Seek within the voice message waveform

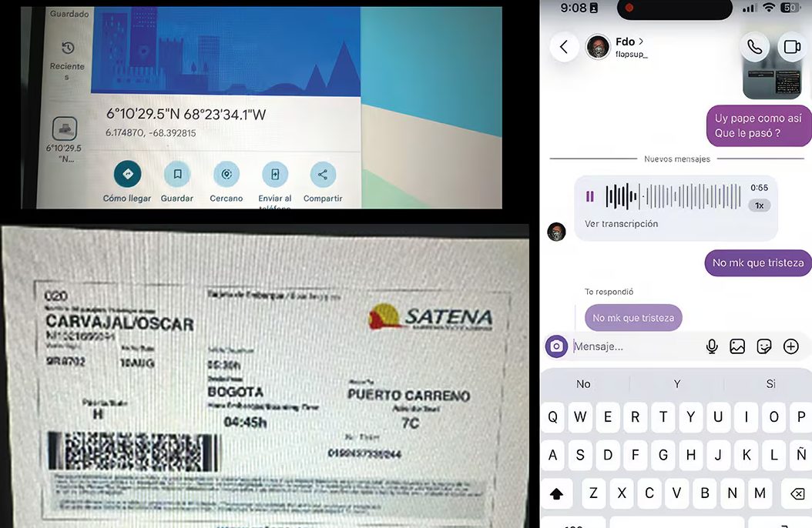pyautogui.click(x=673, y=196)
